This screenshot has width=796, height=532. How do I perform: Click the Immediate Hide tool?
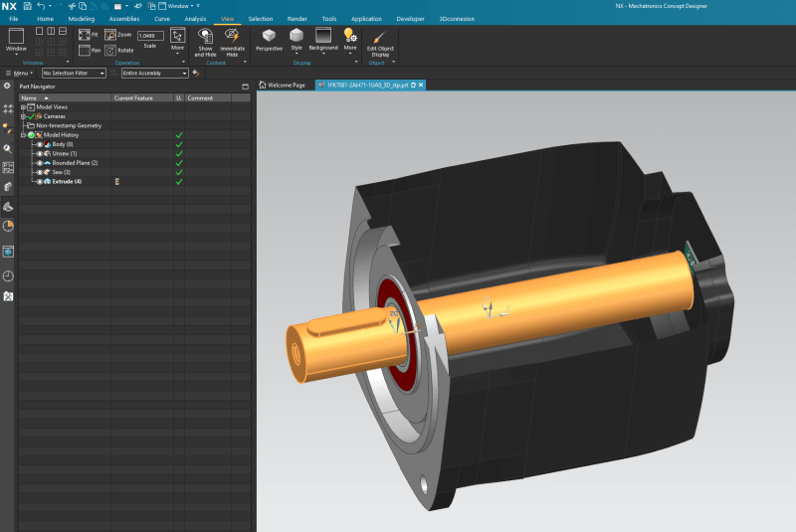[232, 42]
